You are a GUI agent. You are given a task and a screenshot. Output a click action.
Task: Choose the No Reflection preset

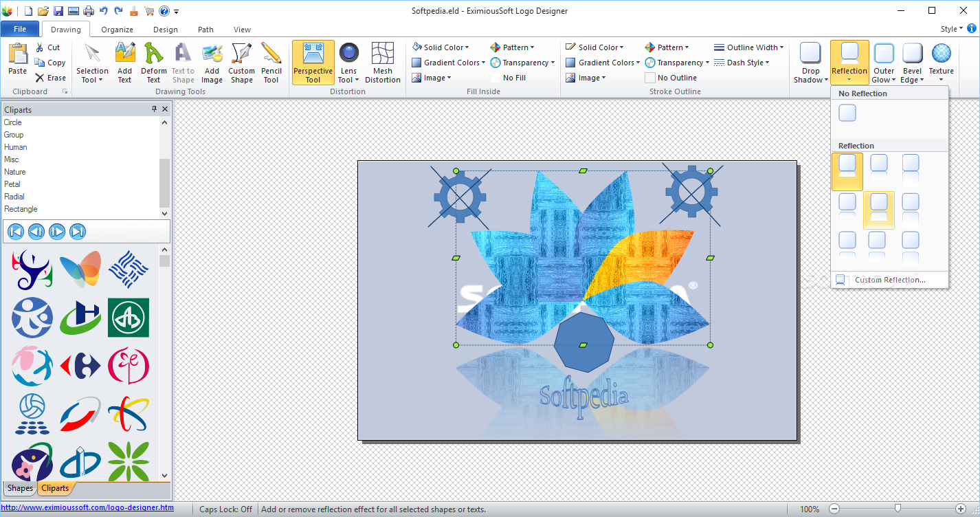coord(847,113)
